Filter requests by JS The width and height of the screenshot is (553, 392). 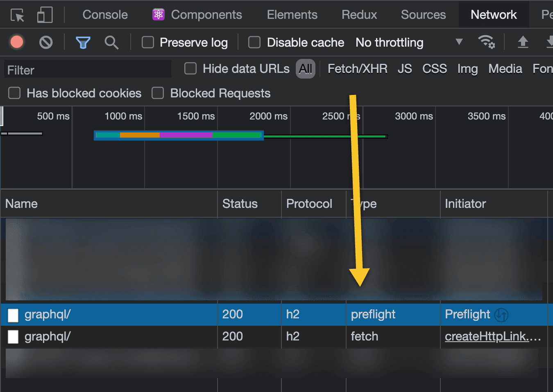click(405, 69)
